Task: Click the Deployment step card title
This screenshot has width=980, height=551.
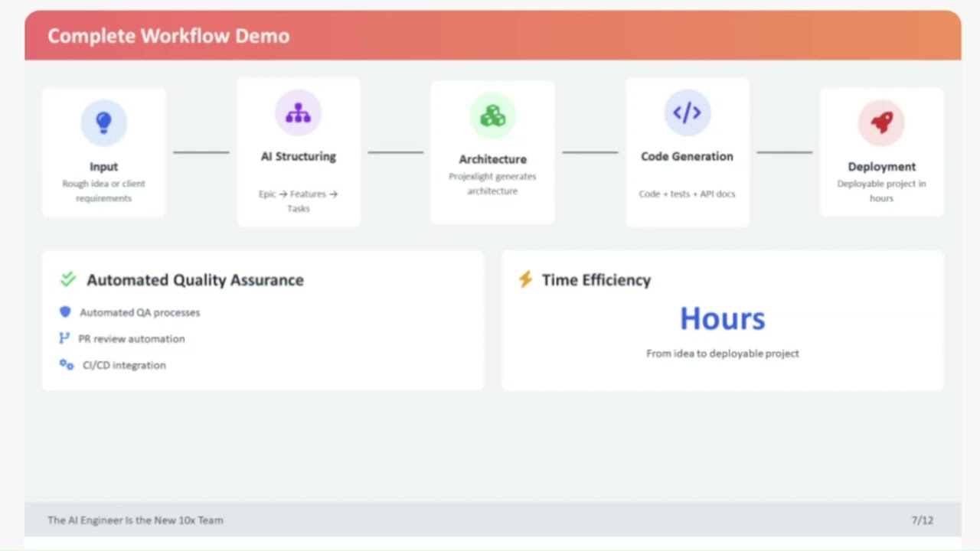Action: click(881, 167)
